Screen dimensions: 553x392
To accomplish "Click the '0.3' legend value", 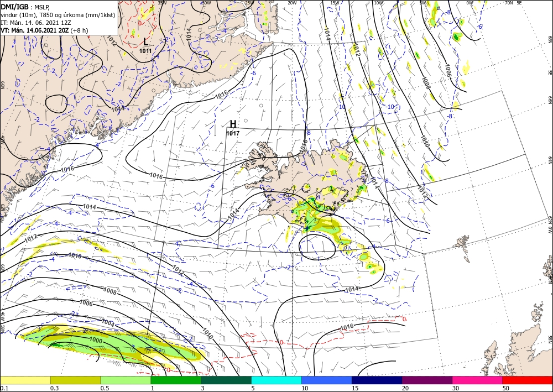I will 54,388.
